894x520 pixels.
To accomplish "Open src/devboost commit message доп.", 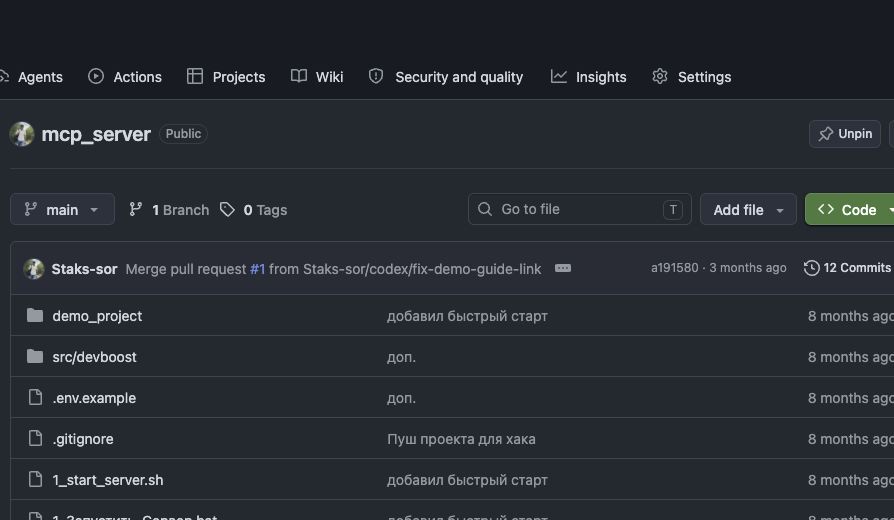I will (401, 356).
